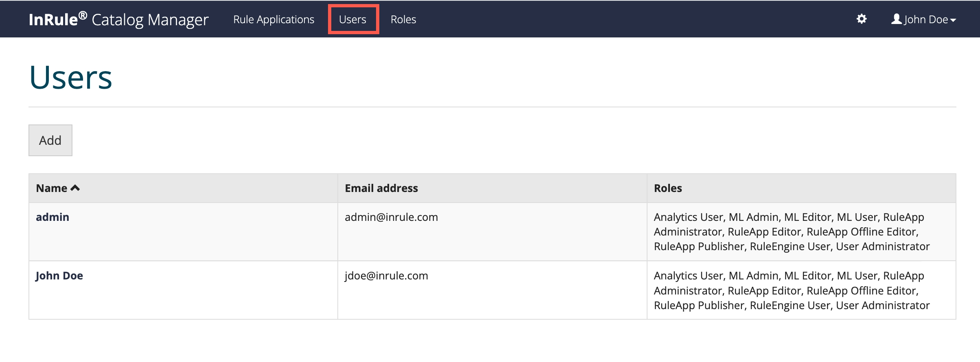Image resolution: width=980 pixels, height=362 pixels.
Task: Click the InRule Catalog Manager logo
Action: (x=118, y=20)
